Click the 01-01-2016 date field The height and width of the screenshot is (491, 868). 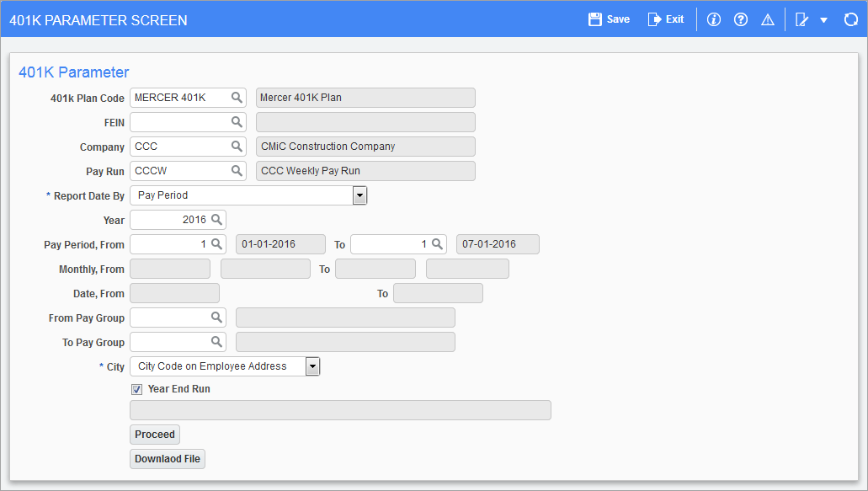pyautogui.click(x=280, y=244)
